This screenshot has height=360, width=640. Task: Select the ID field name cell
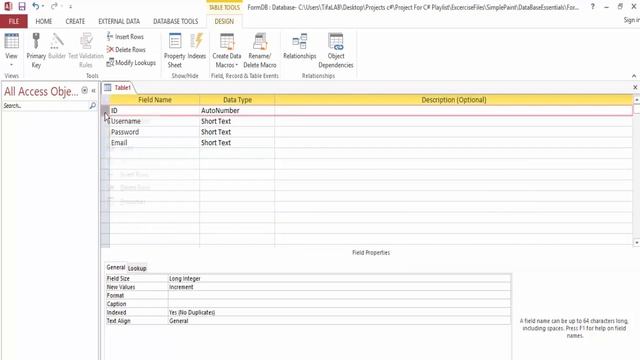click(154, 111)
